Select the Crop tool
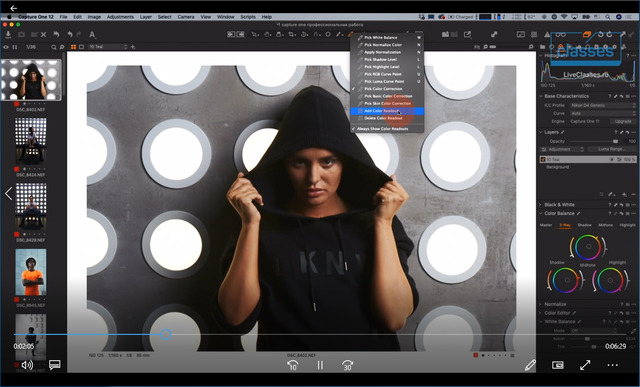Image resolution: width=640 pixels, height=387 pixels. point(292,35)
